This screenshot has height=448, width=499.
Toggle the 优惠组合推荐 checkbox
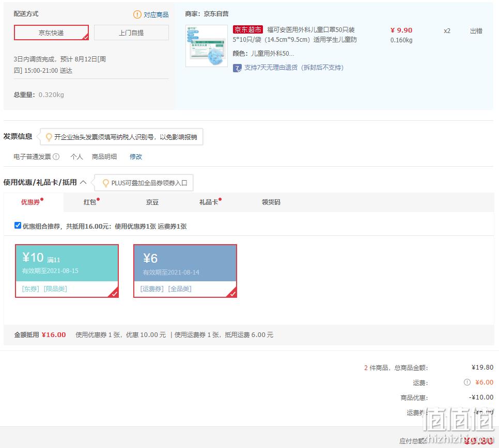click(x=18, y=226)
